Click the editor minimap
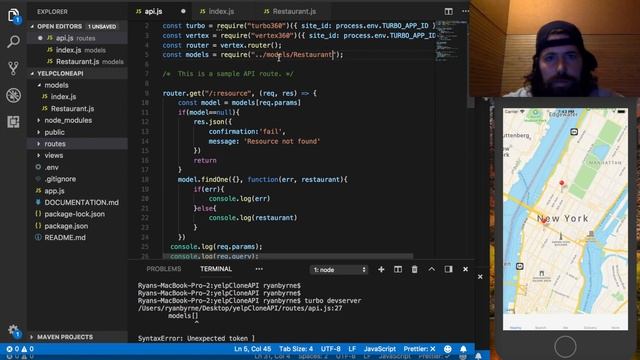Screen dimensions: 640x360 (451, 41)
